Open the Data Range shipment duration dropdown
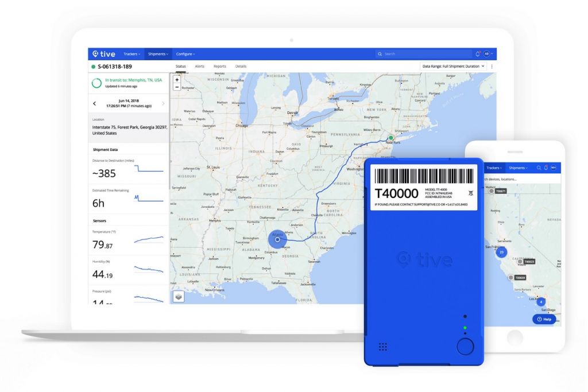Screen dimensions: 588x392 453,67
